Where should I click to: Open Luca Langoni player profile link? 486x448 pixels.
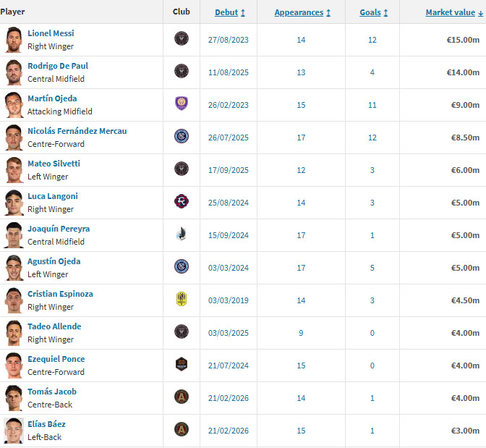(x=53, y=196)
